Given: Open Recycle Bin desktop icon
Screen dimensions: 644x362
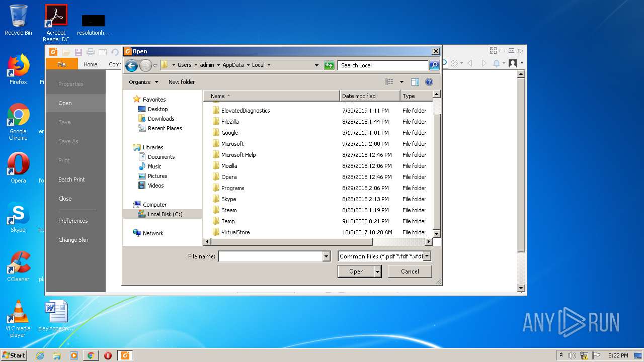Looking at the screenshot, I should 18,20.
